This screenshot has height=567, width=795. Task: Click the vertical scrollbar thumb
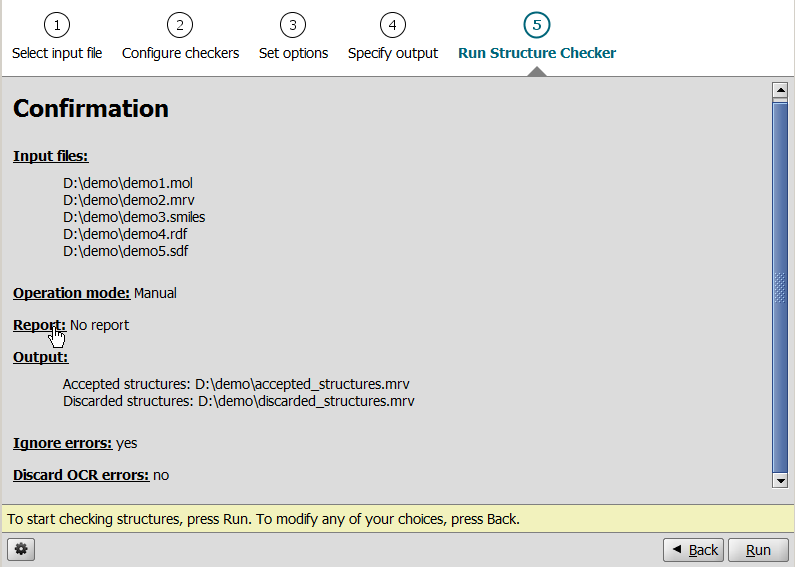point(781,285)
